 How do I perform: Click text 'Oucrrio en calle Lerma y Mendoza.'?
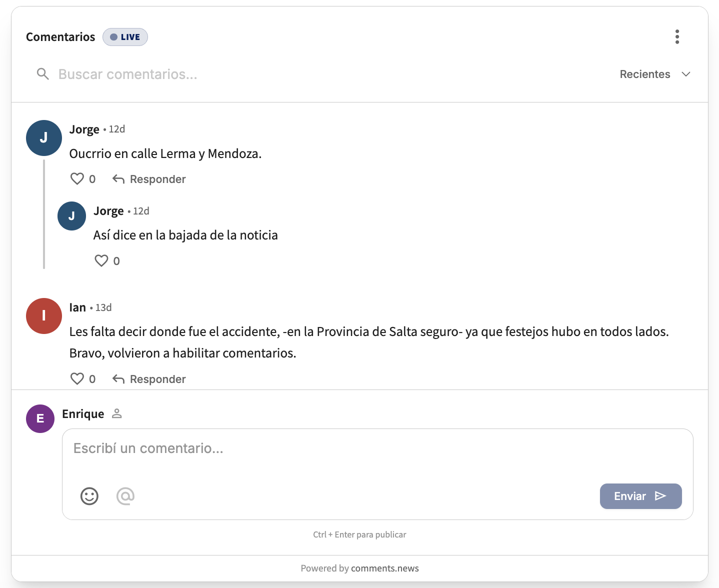(x=165, y=153)
